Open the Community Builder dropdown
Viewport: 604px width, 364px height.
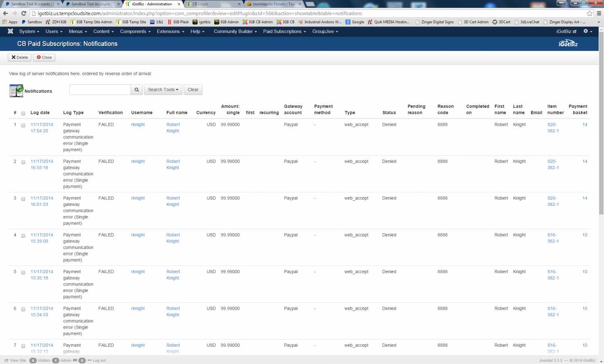tap(235, 31)
